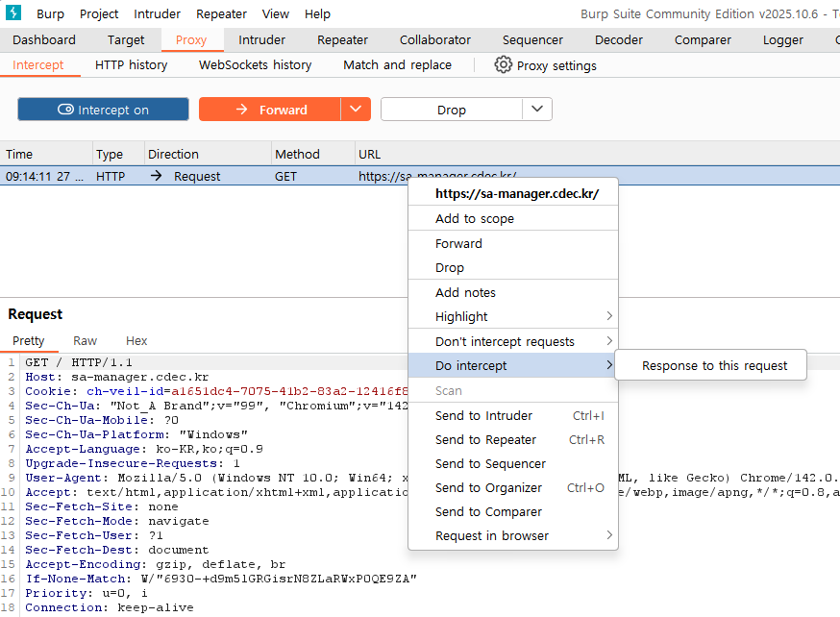Screen dimensions: 840x617
Task: Select Response to this request
Action: pyautogui.click(x=711, y=365)
